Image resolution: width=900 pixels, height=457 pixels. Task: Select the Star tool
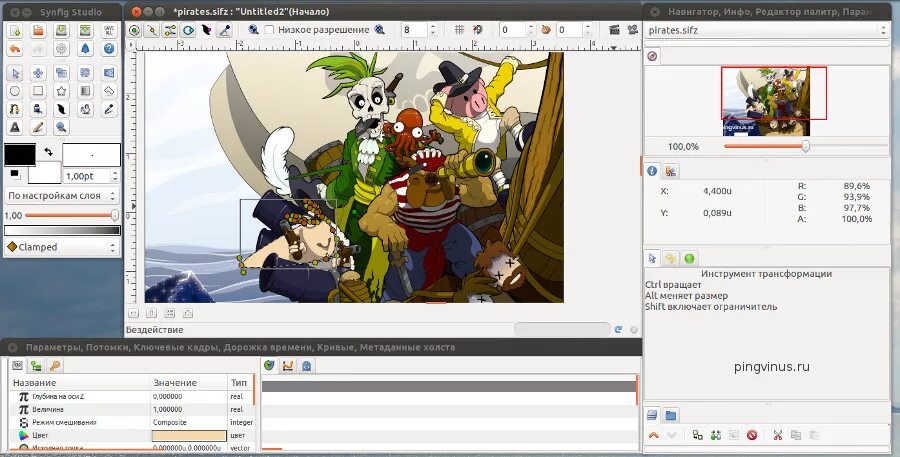click(62, 91)
